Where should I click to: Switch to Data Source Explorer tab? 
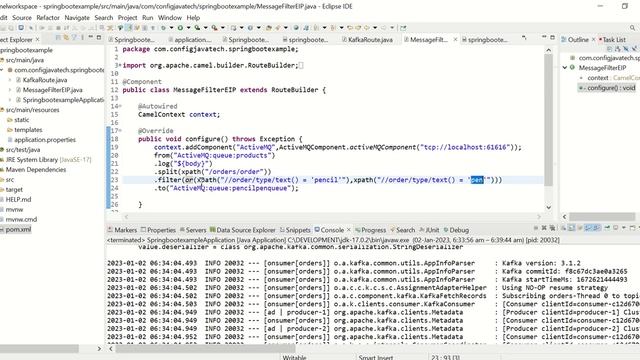point(242,230)
